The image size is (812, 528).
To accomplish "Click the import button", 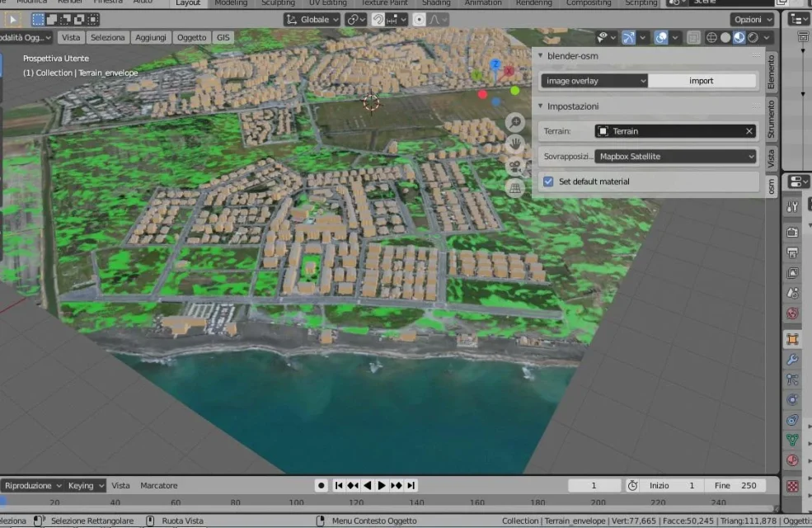I will (702, 81).
